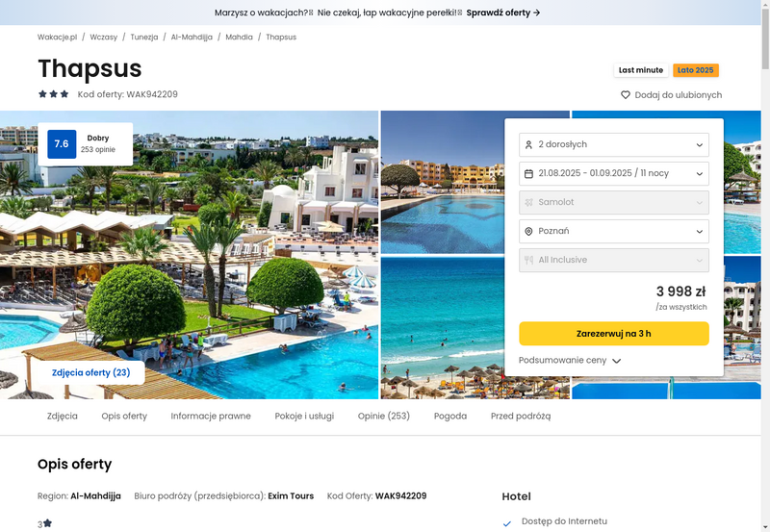Click the Tunezja breadcrumb link
770x532 pixels.
(143, 37)
